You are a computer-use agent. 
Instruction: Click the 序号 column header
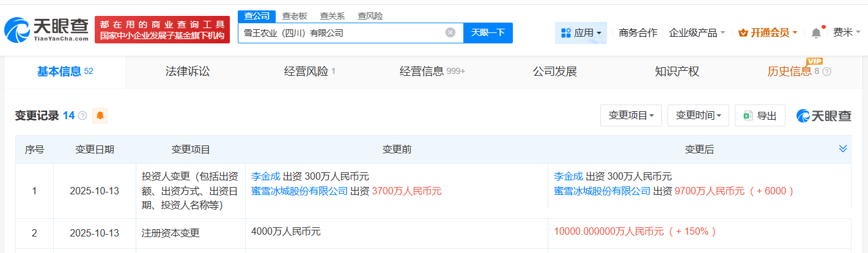click(x=34, y=149)
